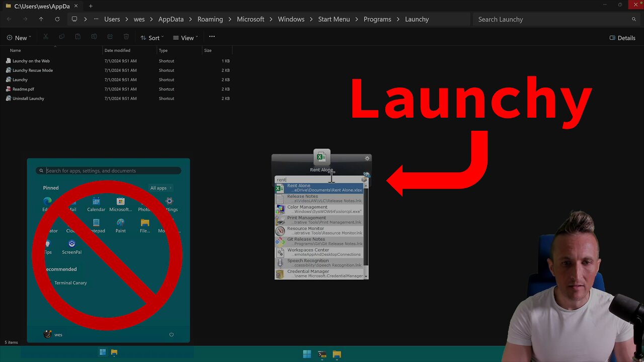Close the C:\Users\wes\AppDa tab

(x=76, y=6)
